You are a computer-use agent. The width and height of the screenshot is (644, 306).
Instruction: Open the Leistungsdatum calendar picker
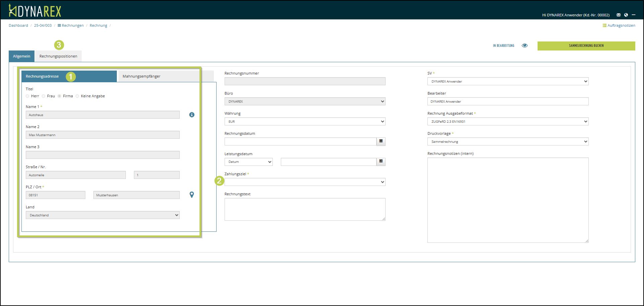point(381,162)
